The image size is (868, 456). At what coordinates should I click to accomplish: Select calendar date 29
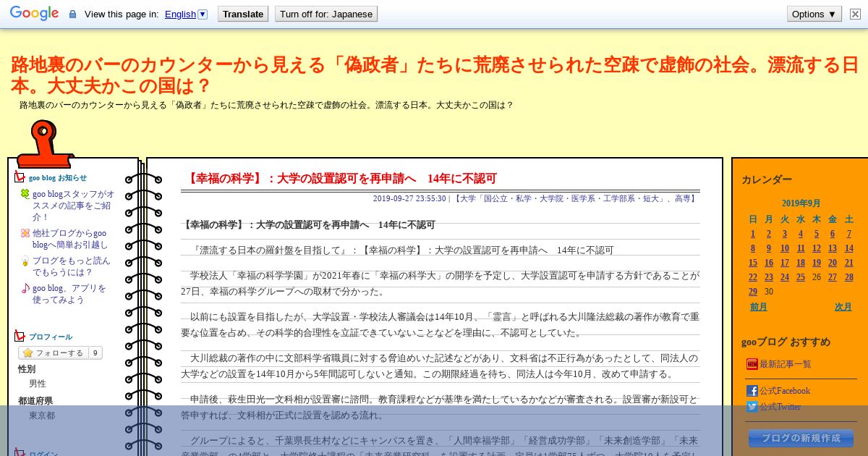point(753,292)
